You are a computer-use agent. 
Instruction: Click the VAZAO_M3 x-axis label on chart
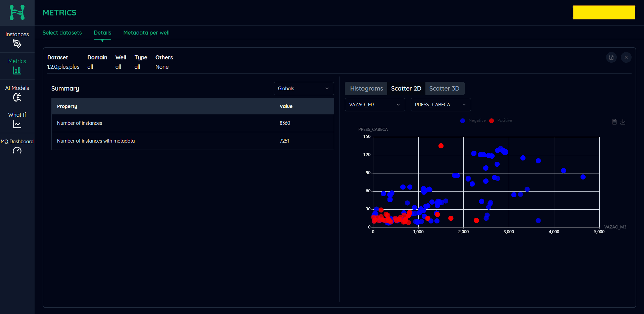[615, 227]
